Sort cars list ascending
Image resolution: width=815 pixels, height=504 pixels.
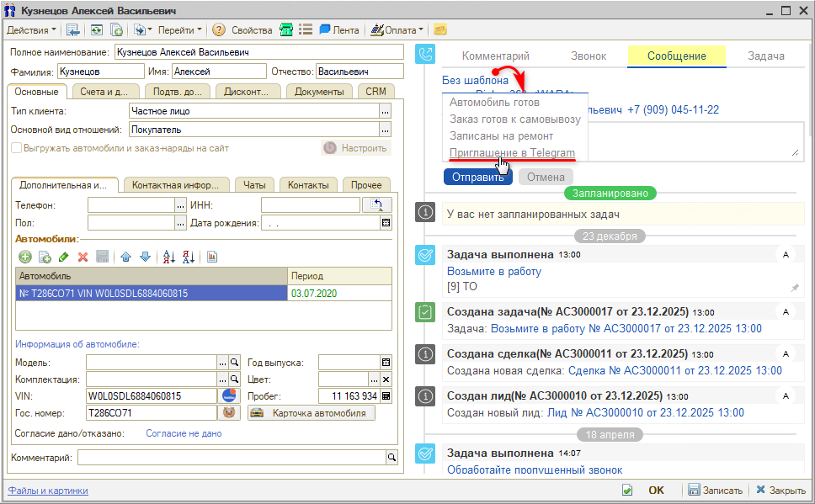tap(168, 257)
